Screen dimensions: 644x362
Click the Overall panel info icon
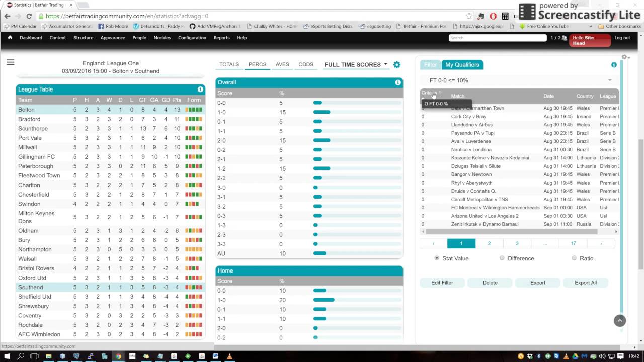click(x=398, y=82)
